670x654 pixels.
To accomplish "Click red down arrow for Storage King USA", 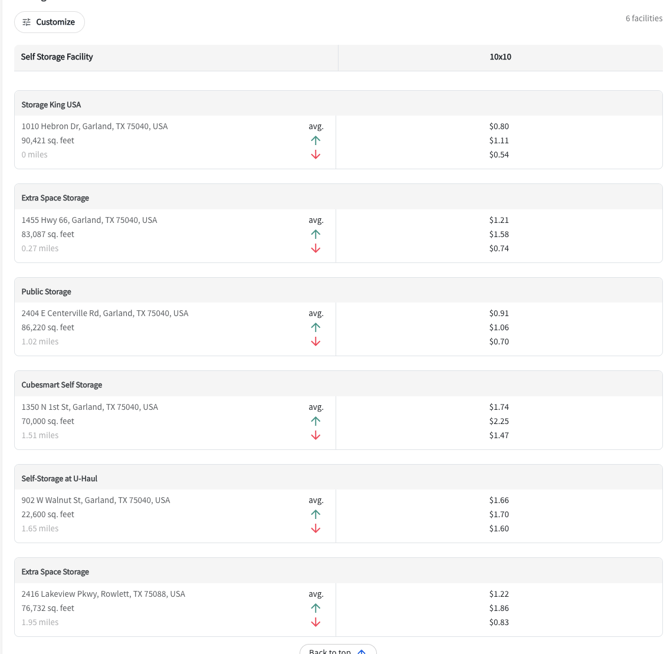I will pyautogui.click(x=316, y=155).
